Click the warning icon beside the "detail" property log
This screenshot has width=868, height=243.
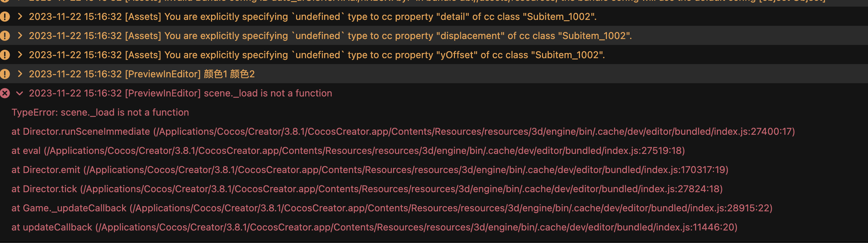(5, 17)
